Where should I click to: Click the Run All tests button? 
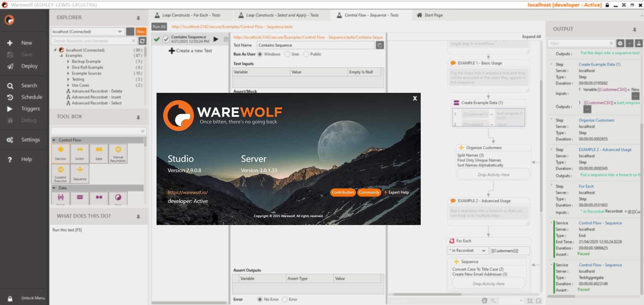[159, 27]
